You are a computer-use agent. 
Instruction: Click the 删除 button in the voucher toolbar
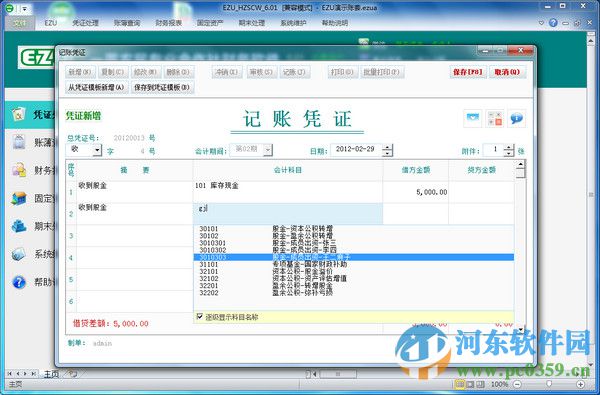[x=178, y=72]
